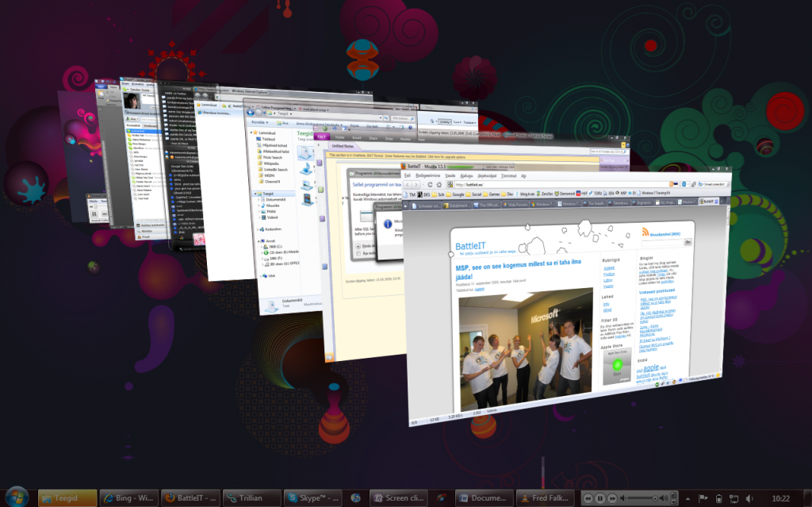The width and height of the screenshot is (812, 507).
Task: Open the Sissekanded RSS feed link
Action: (665, 234)
